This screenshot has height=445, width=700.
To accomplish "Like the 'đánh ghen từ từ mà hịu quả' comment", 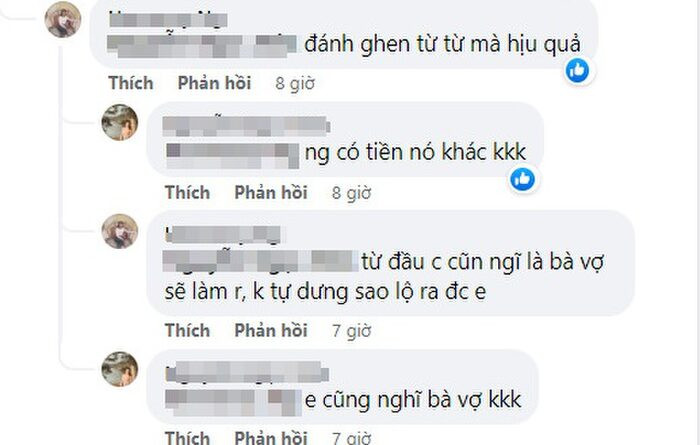I will pos(131,83).
